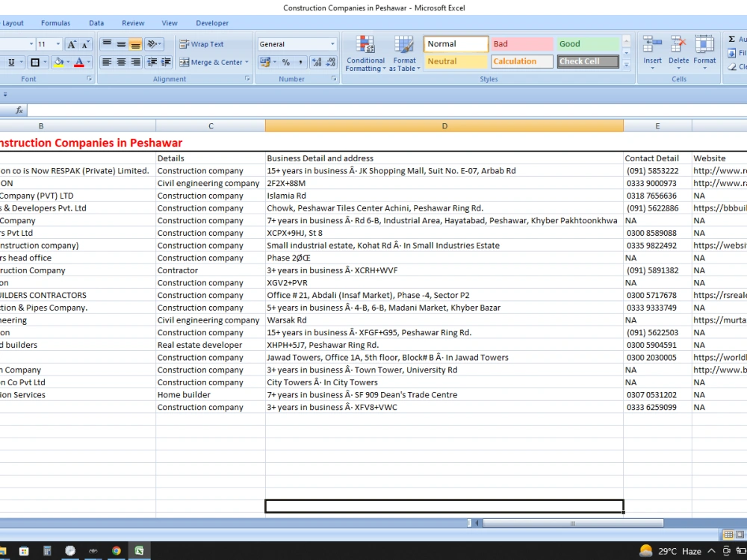Open borders dropdown arrow
This screenshot has height=560, width=747.
45,62
